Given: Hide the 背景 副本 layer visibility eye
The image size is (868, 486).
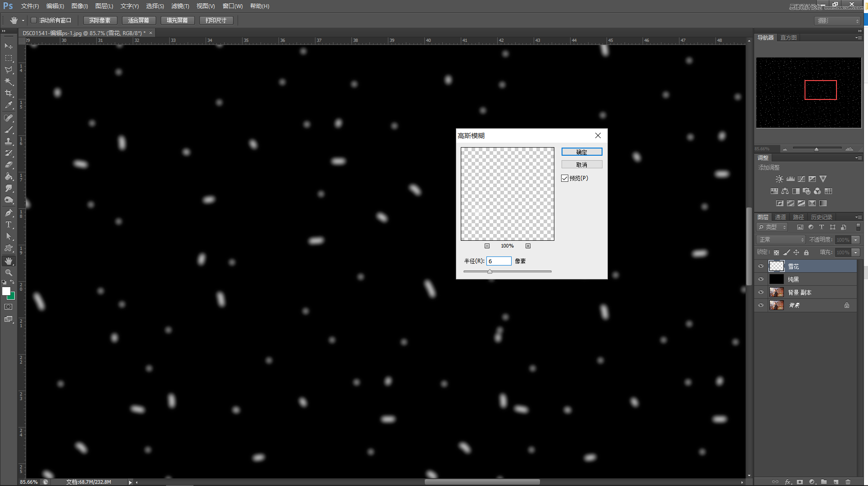Looking at the screenshot, I should (761, 292).
